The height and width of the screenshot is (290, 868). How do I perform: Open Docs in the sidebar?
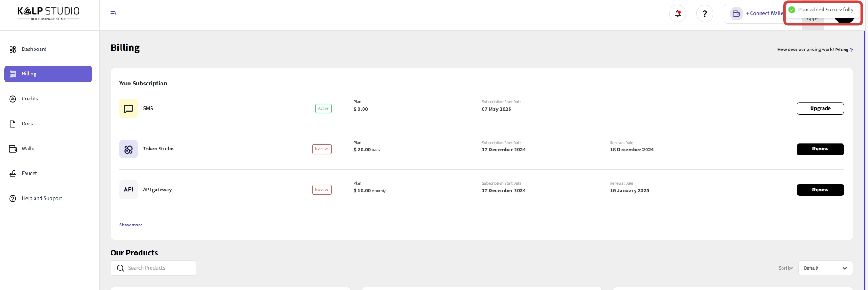[x=27, y=124]
